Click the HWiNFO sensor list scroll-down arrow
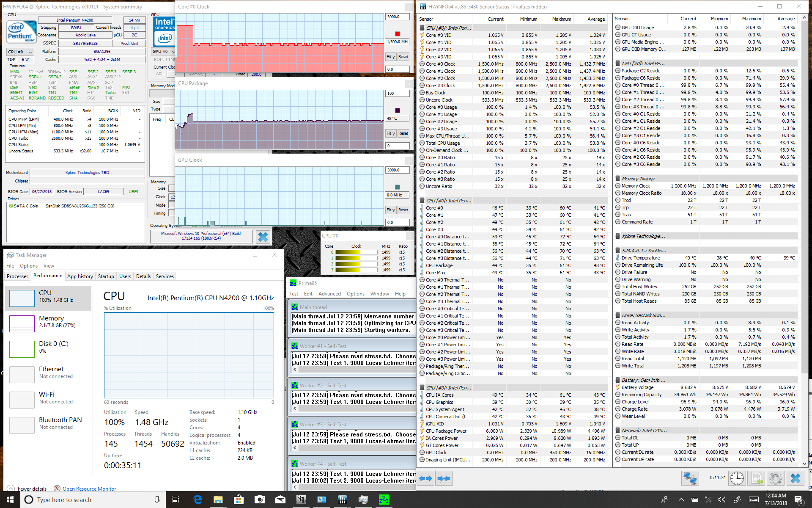 pyautogui.click(x=804, y=464)
